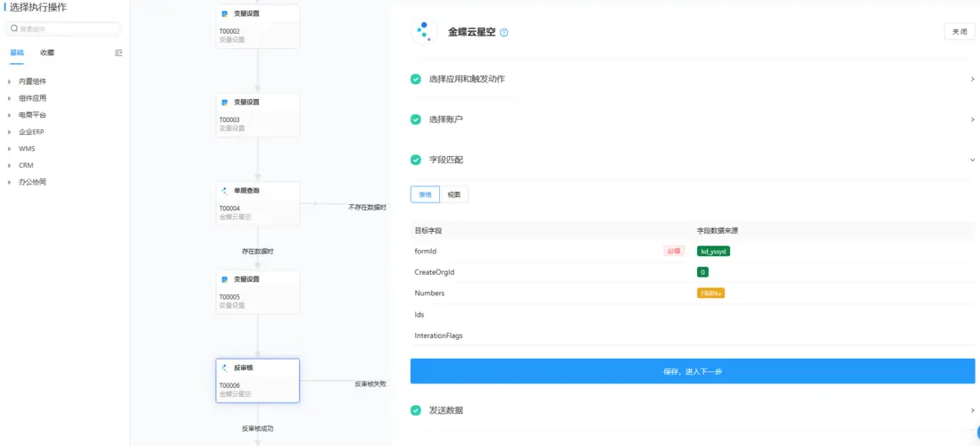Switch to the 基础 tab
Viewport: 980px width, 446px height.
17,53
